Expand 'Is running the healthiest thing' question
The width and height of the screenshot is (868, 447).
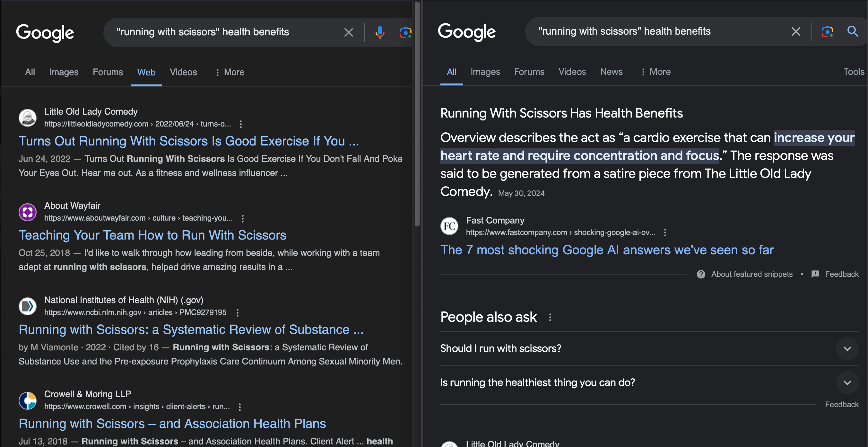(x=847, y=382)
